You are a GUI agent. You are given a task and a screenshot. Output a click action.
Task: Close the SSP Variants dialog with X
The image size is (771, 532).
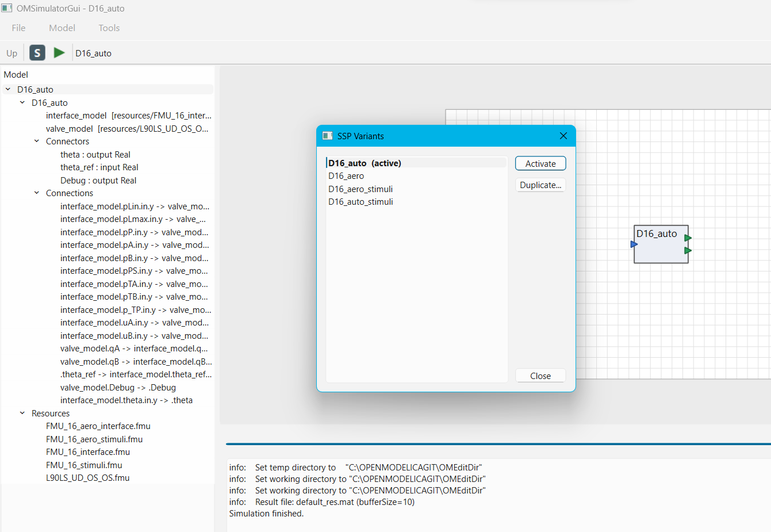click(x=563, y=136)
